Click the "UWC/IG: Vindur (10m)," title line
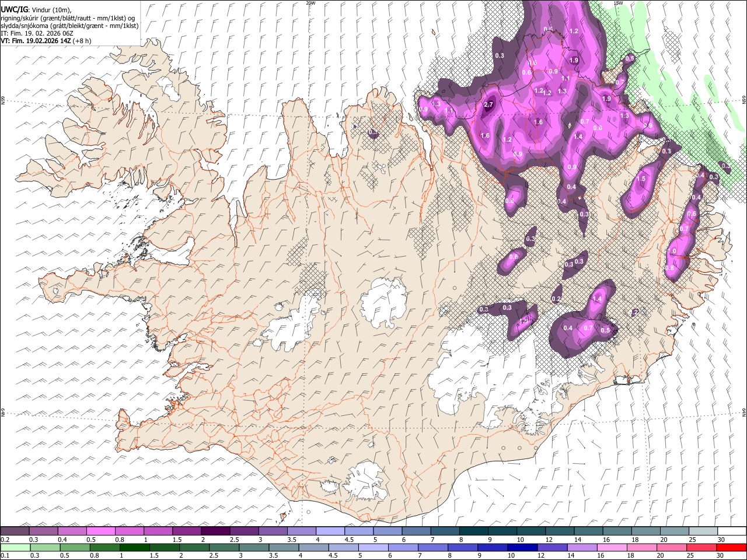This screenshot has width=747, height=560. click(x=36, y=10)
